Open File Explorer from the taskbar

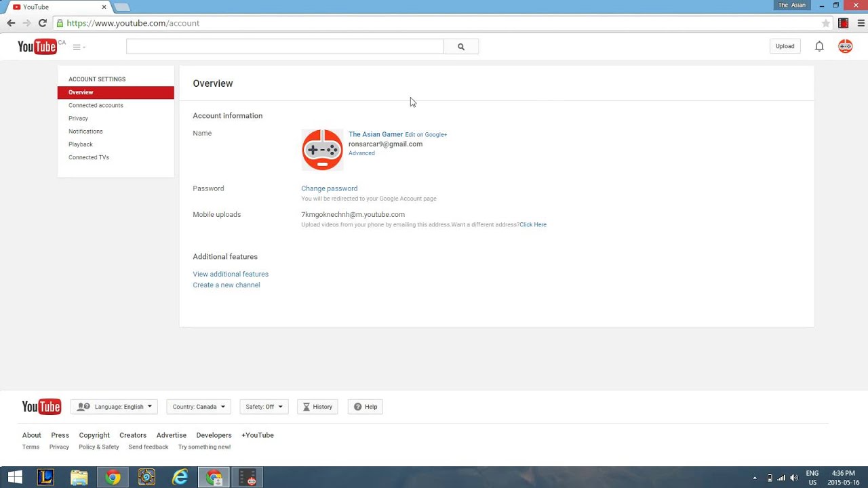[x=79, y=477]
